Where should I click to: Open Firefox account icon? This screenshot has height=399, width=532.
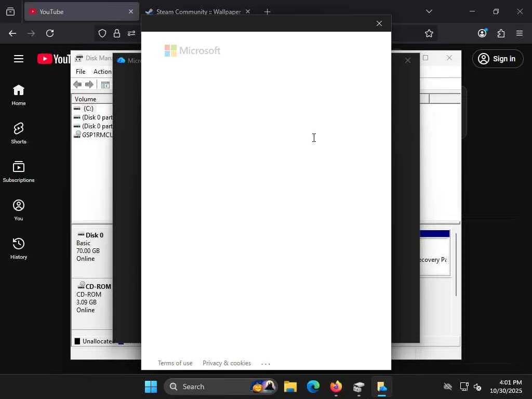pyautogui.click(x=482, y=33)
